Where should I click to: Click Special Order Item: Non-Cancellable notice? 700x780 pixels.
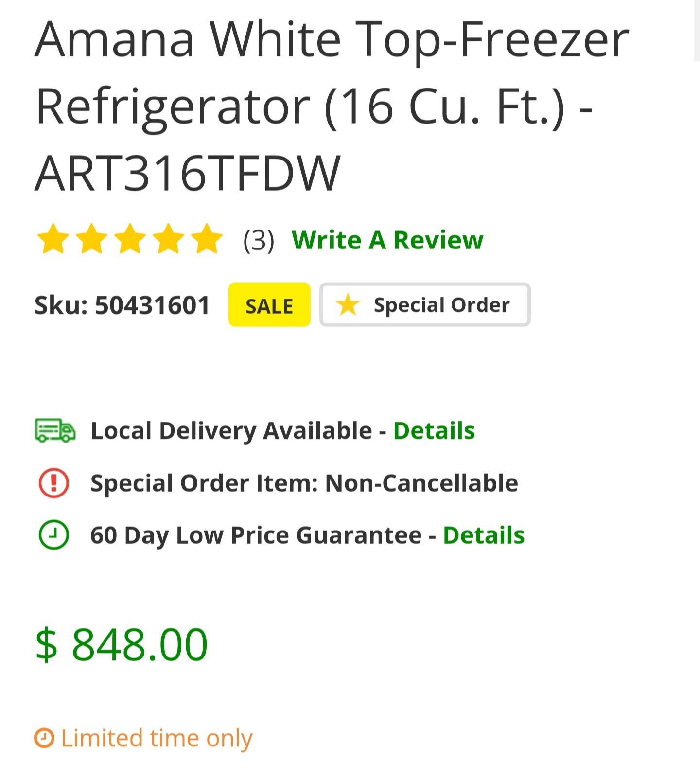click(x=304, y=483)
